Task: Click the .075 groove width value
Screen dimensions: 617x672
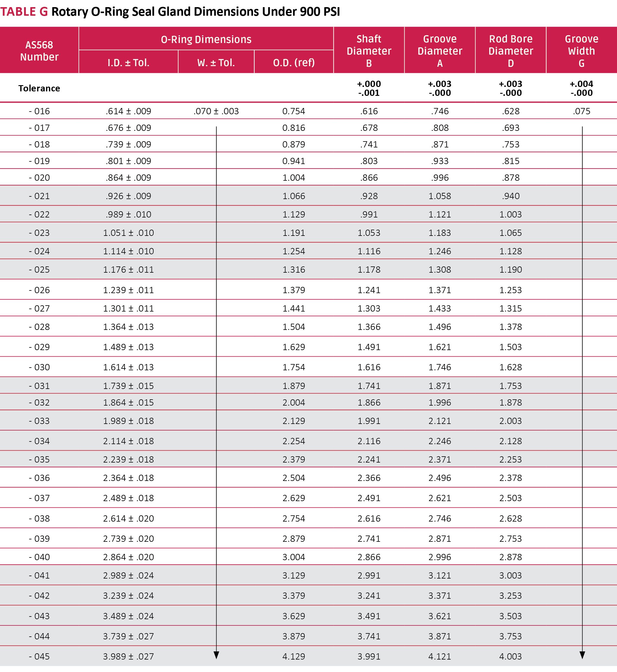Action: (x=581, y=111)
